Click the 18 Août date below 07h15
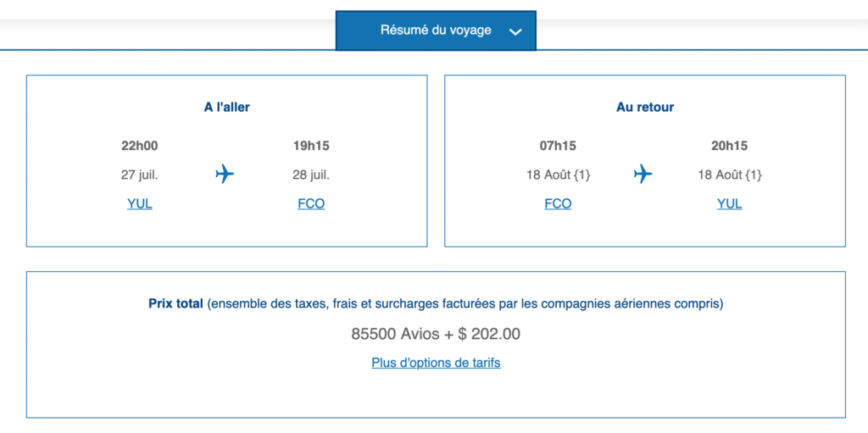Image resolution: width=868 pixels, height=433 pixels. click(558, 175)
